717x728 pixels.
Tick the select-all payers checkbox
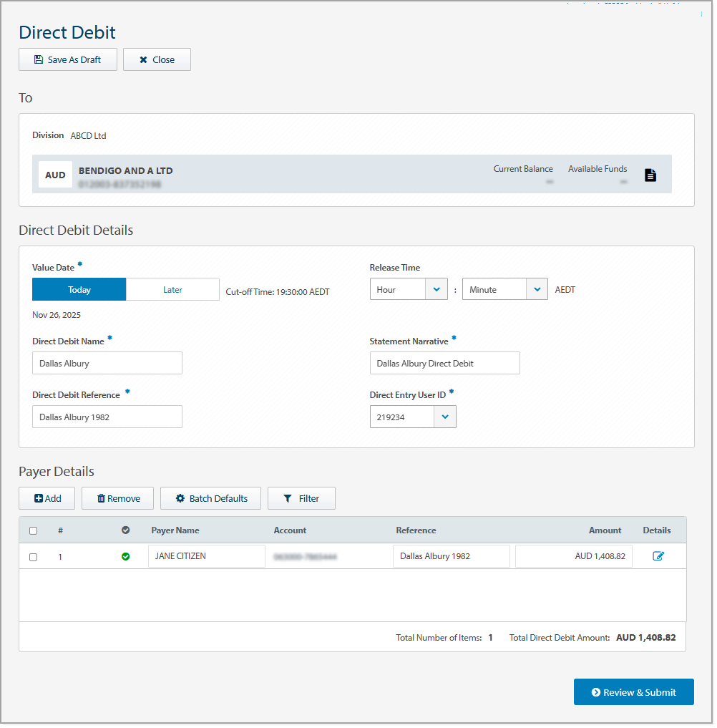coord(33,530)
